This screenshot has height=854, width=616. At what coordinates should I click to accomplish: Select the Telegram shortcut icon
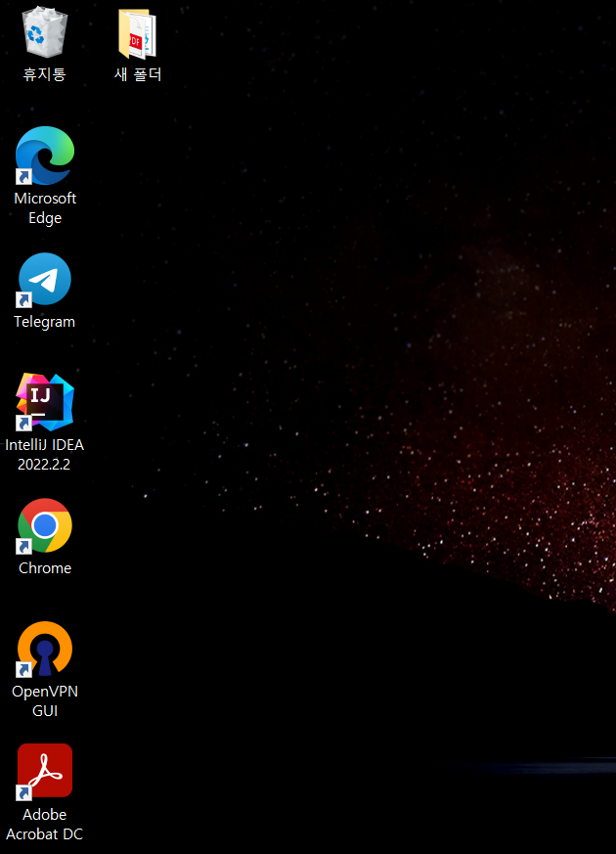tap(45, 280)
